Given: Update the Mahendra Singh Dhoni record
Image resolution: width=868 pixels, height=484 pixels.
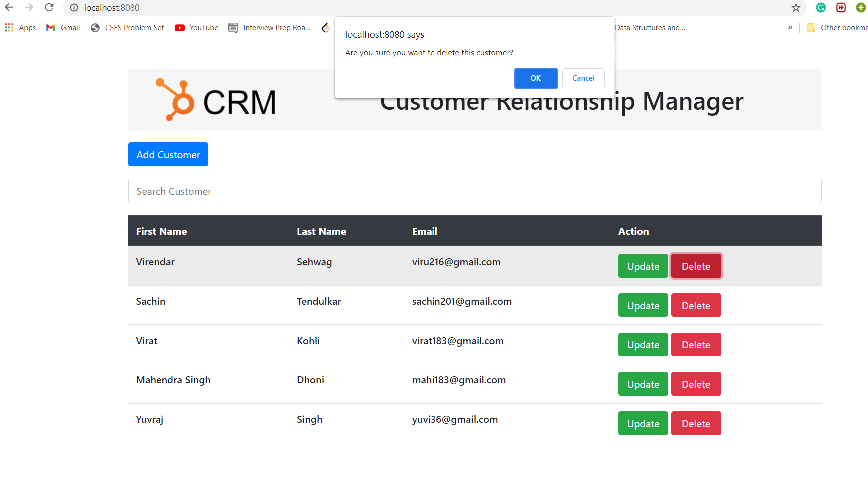Looking at the screenshot, I should 643,384.
